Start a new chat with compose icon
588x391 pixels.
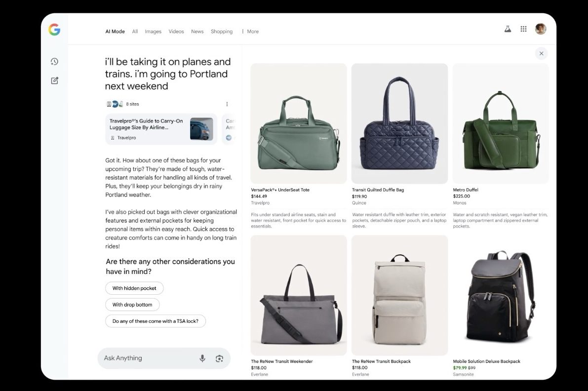[54, 80]
